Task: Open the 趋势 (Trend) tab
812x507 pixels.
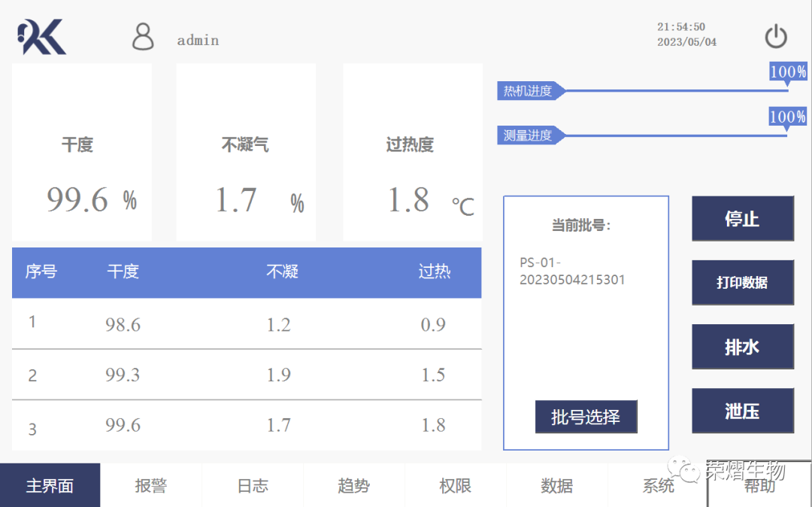Action: coord(354,485)
